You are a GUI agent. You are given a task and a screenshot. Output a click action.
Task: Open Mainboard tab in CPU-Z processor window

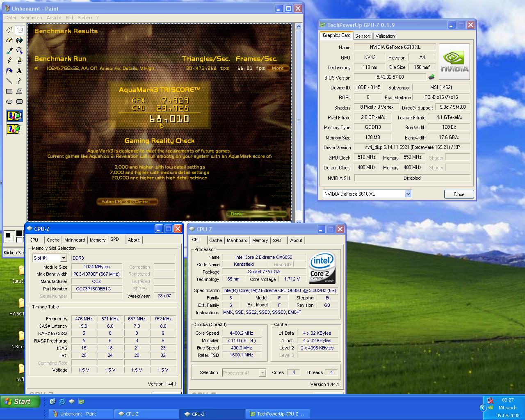pos(237,240)
